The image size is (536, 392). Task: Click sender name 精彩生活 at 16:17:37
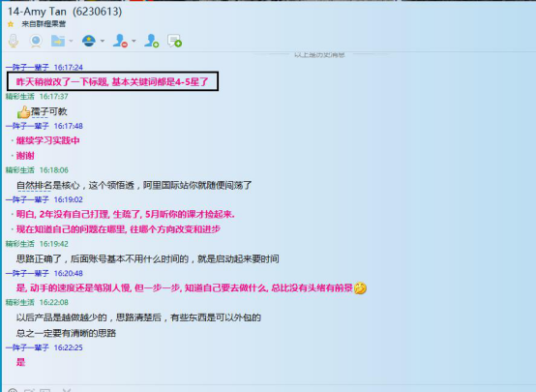point(20,97)
